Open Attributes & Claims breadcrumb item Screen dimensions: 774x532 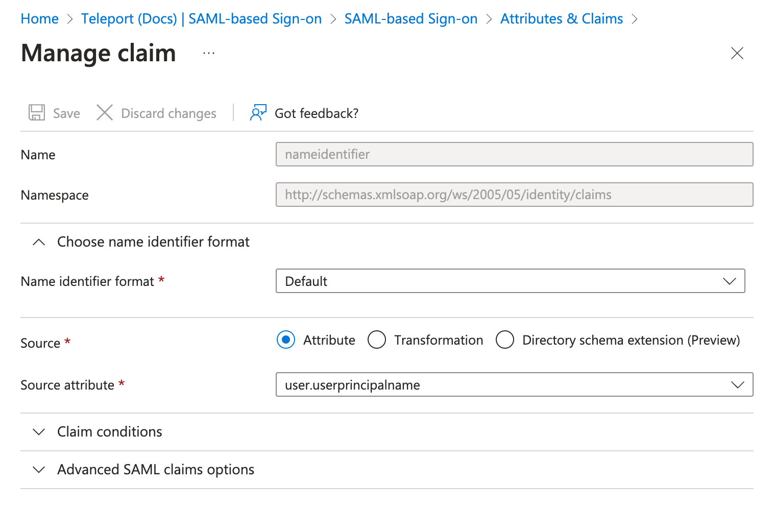561,18
